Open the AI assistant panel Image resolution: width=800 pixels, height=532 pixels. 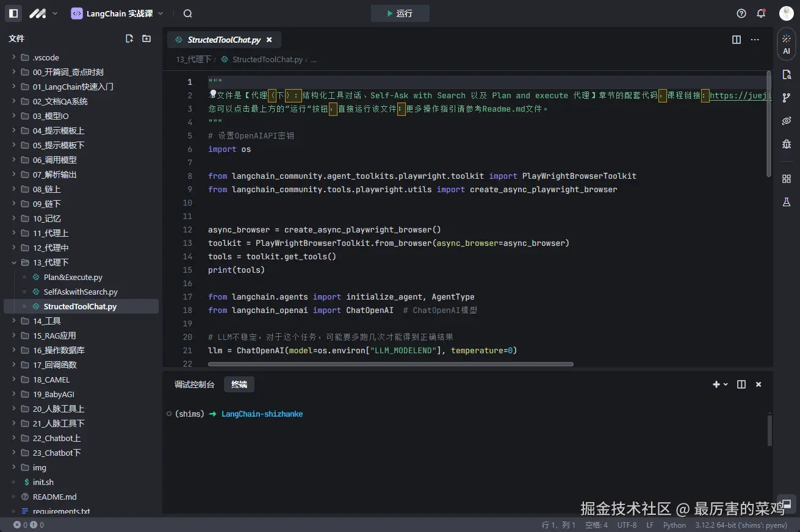click(786, 44)
